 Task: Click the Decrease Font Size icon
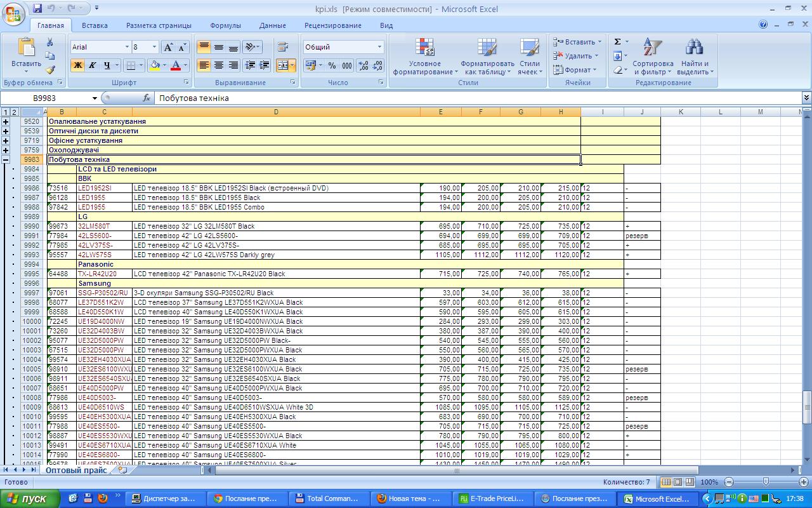tap(183, 47)
